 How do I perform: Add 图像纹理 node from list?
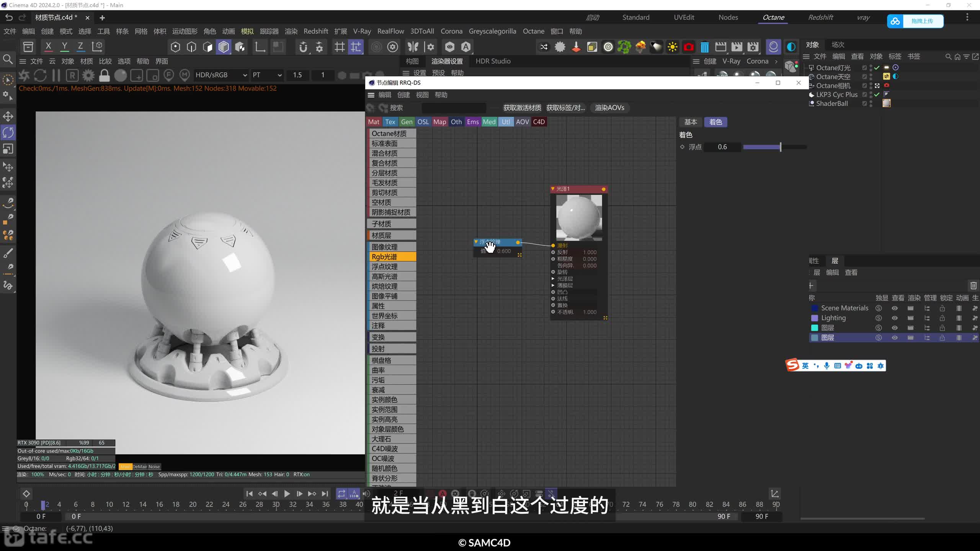click(x=392, y=247)
